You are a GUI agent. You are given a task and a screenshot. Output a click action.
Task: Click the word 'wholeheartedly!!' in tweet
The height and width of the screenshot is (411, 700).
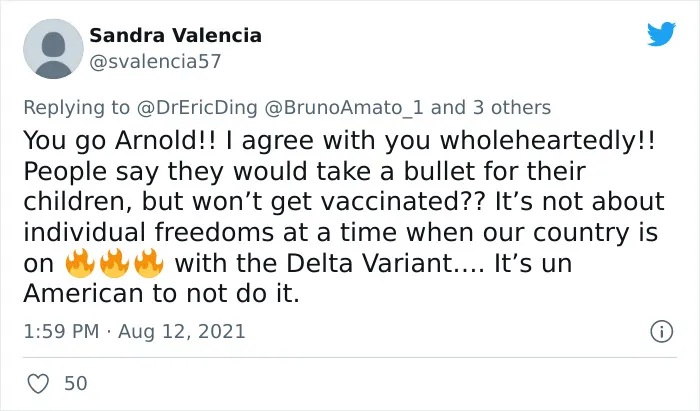[547, 141]
